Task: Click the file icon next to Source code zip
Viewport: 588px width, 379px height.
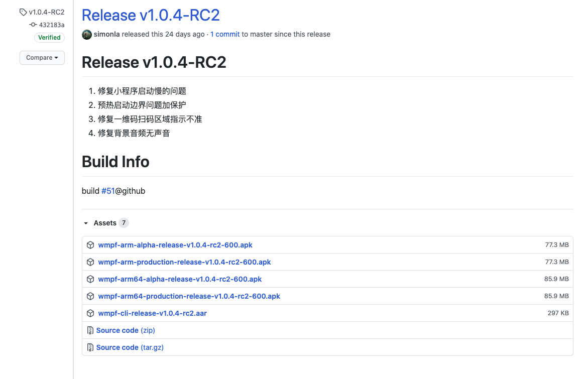Action: pyautogui.click(x=90, y=330)
